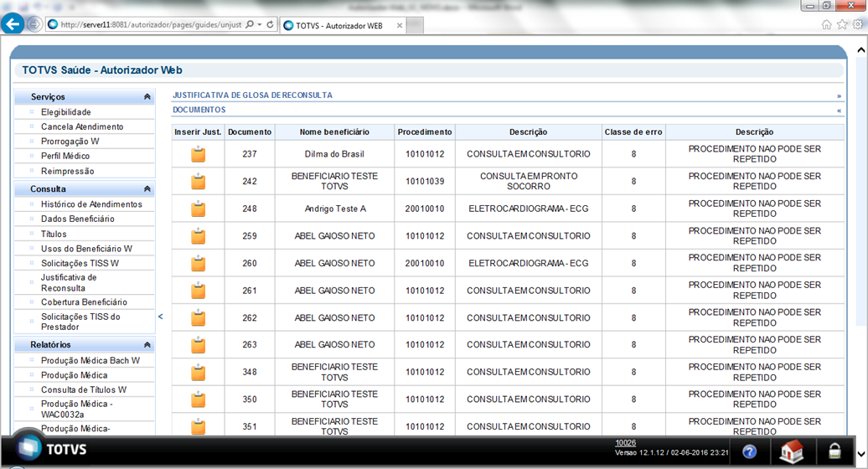This screenshot has width=868, height=469.
Task: Open browser favorites star icon
Action: [x=842, y=24]
